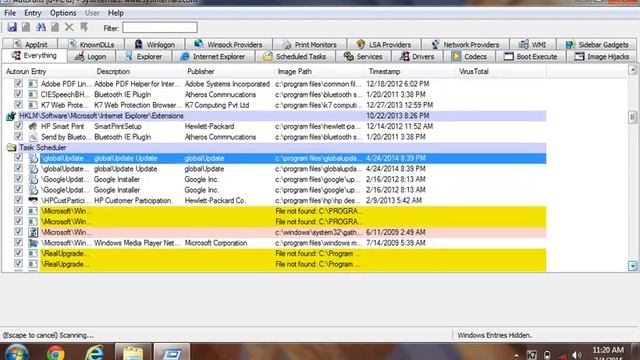The width and height of the screenshot is (640, 360).
Task: Switch to the Explorer tab
Action: 144,56
